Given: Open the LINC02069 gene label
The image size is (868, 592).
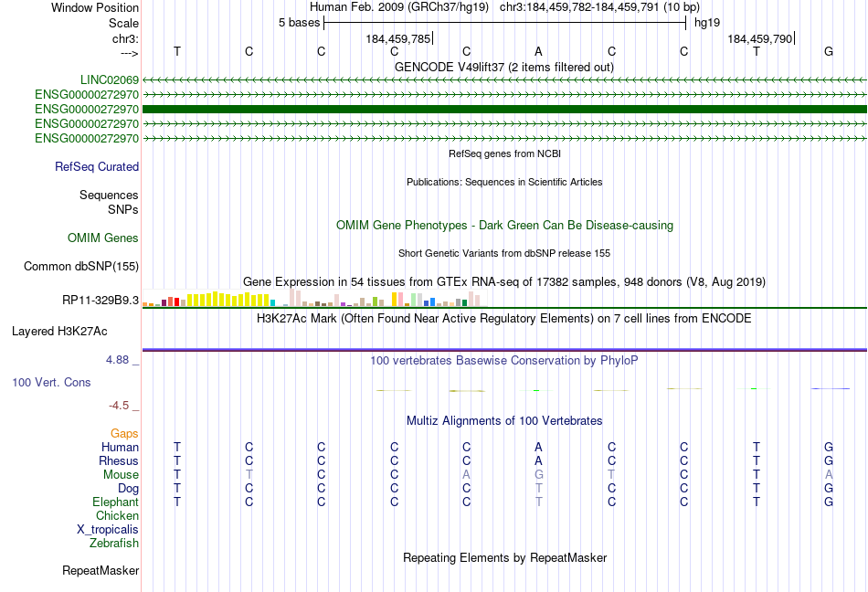Looking at the screenshot, I should pyautogui.click(x=109, y=80).
